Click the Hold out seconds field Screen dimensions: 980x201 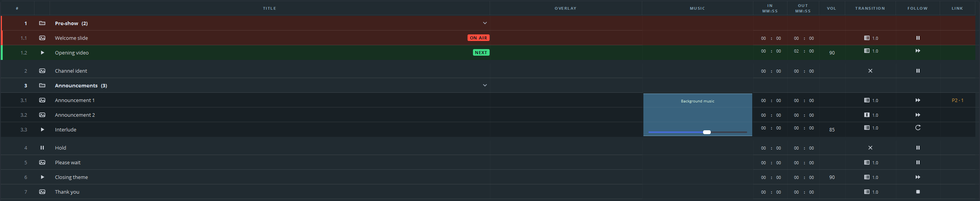point(811,148)
